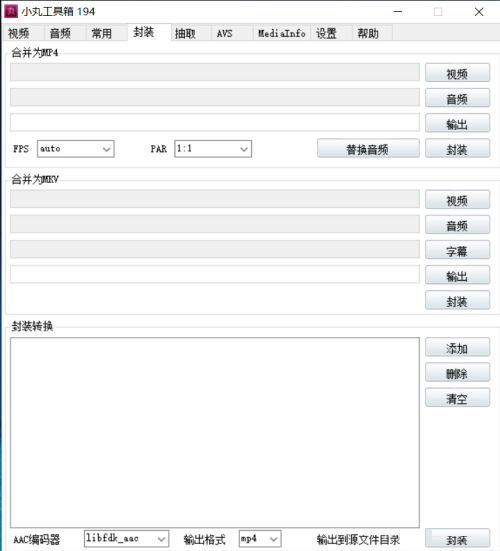
Task: Click 封装 button in 合并为MKV group
Action: pyautogui.click(x=457, y=300)
